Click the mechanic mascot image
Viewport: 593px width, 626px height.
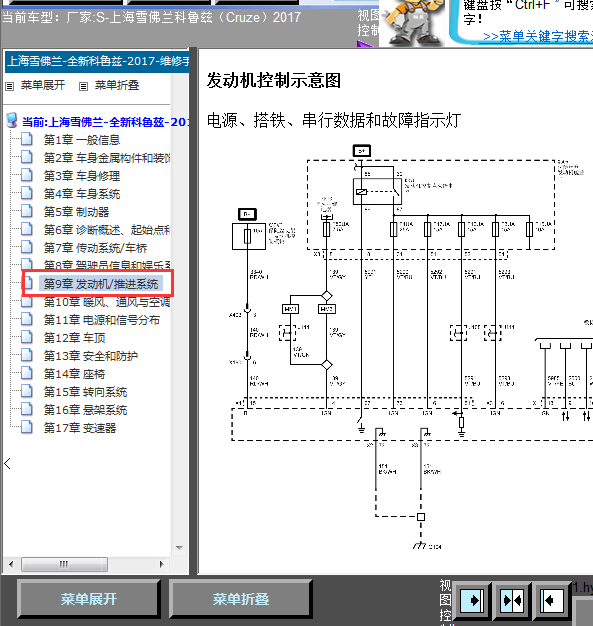click(x=413, y=22)
